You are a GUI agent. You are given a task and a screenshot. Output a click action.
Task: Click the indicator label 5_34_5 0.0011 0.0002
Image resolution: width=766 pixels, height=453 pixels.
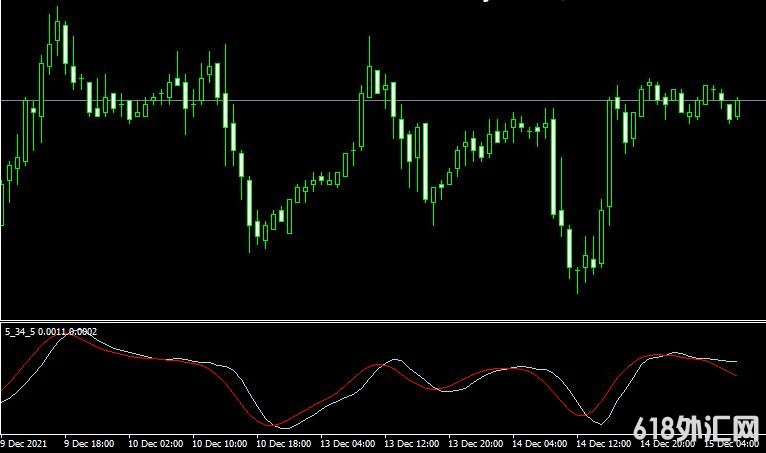click(51, 332)
